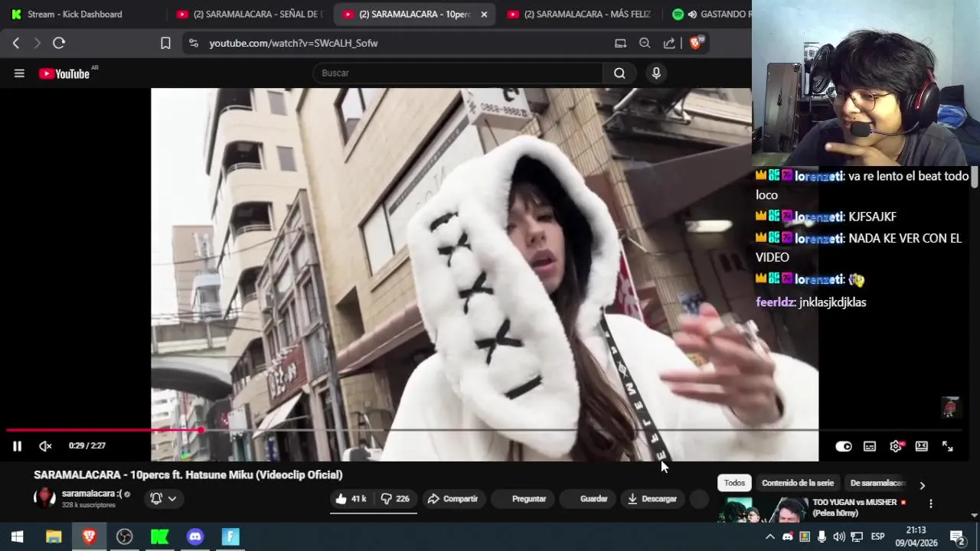The height and width of the screenshot is (551, 980).
Task: Open the Brave Shields icon
Action: [x=697, y=43]
